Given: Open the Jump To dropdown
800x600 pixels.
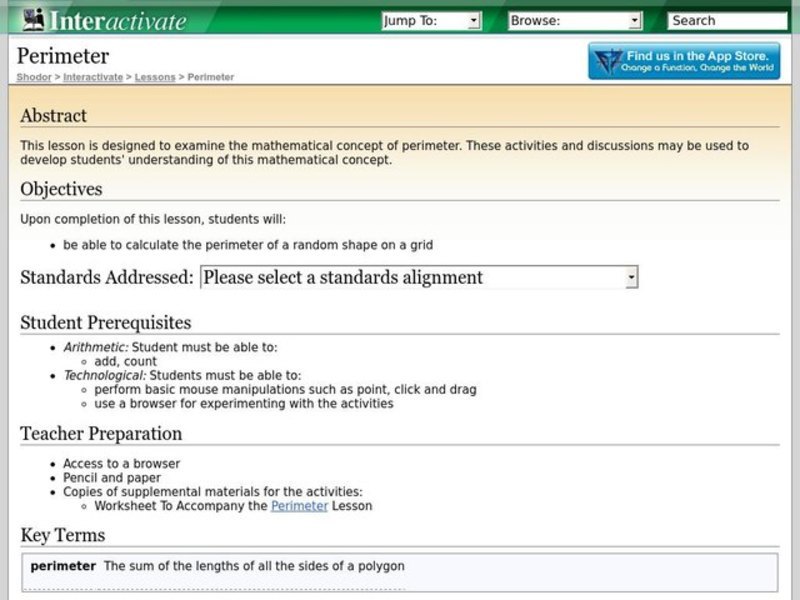Looking at the screenshot, I should 431,20.
